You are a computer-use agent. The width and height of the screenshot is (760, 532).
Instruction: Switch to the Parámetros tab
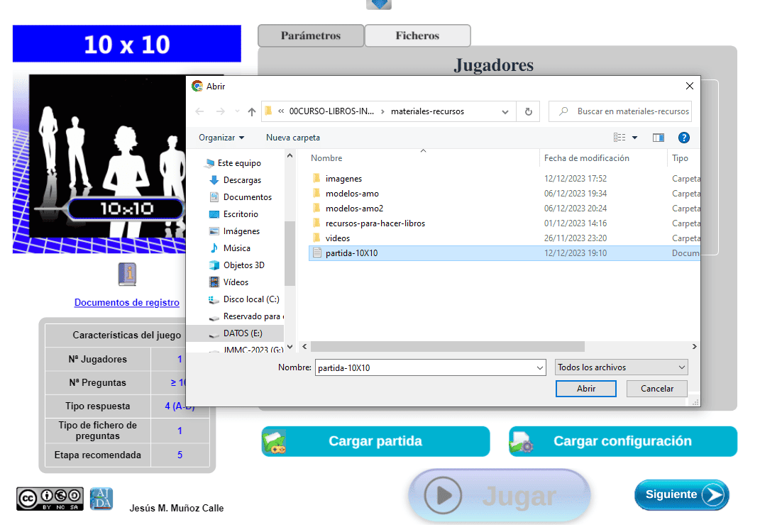(x=310, y=35)
